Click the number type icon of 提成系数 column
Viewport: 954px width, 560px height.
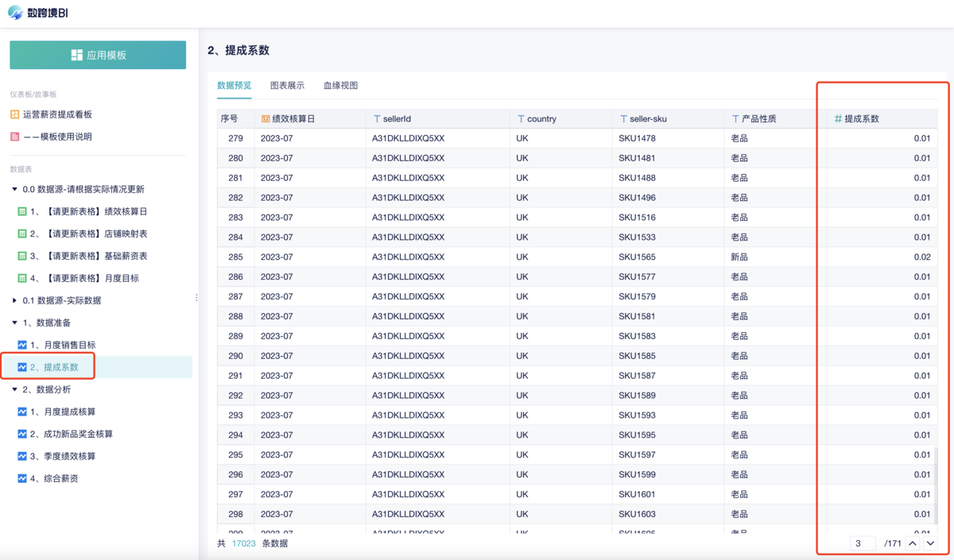838,118
